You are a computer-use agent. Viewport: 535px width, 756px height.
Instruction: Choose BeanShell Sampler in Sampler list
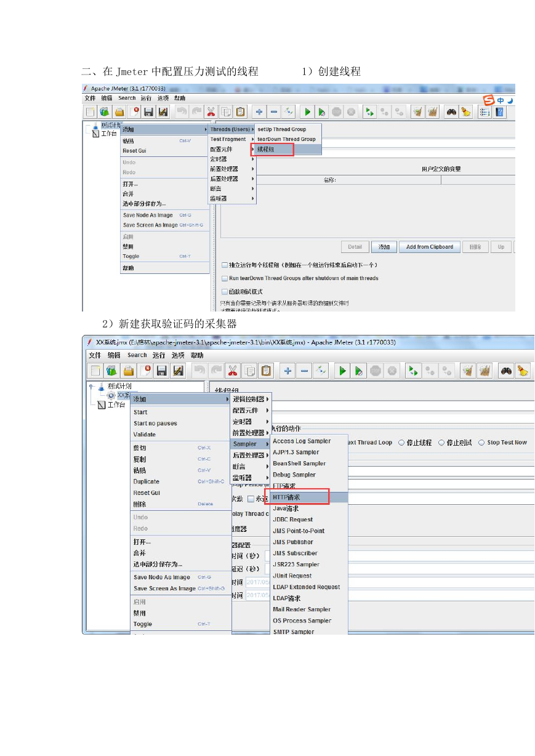point(309,464)
